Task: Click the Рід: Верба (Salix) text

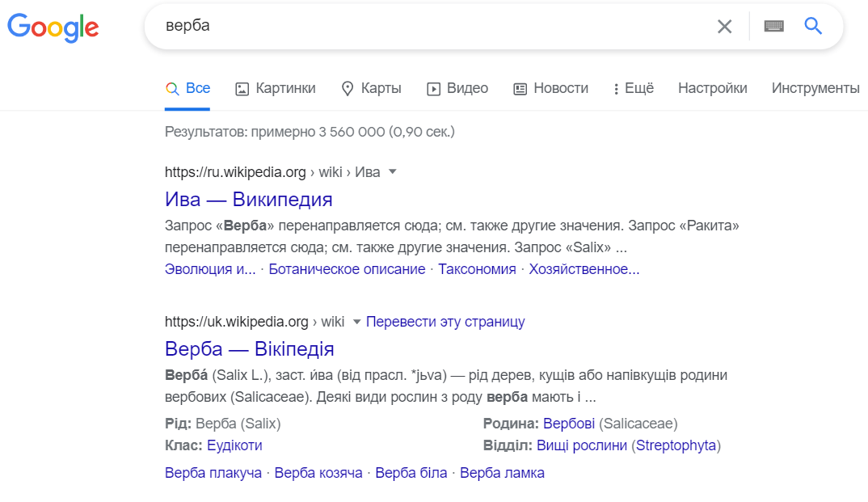Action: (x=223, y=424)
